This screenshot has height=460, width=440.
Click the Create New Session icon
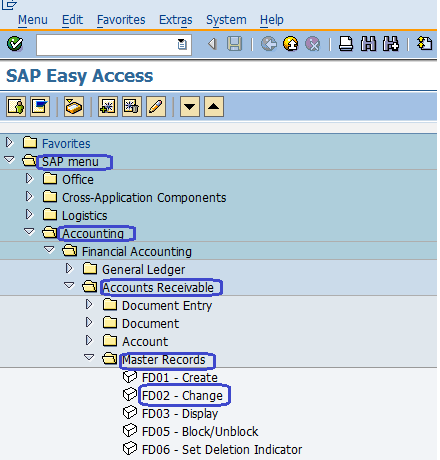[x=425, y=44]
